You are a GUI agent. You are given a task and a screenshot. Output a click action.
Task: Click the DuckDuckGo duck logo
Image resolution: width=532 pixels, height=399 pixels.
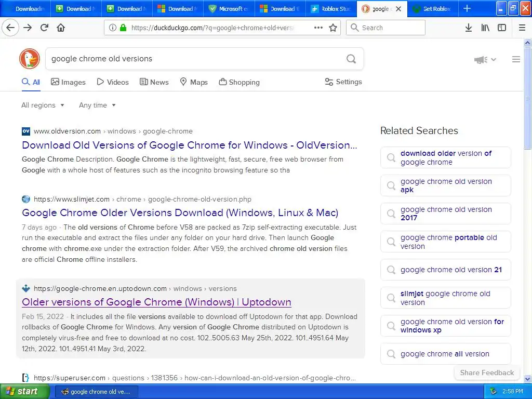(30, 59)
